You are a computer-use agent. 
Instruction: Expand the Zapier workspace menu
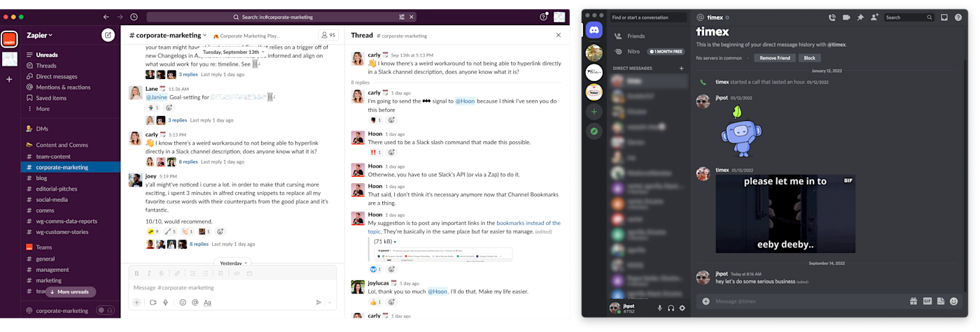(x=40, y=35)
